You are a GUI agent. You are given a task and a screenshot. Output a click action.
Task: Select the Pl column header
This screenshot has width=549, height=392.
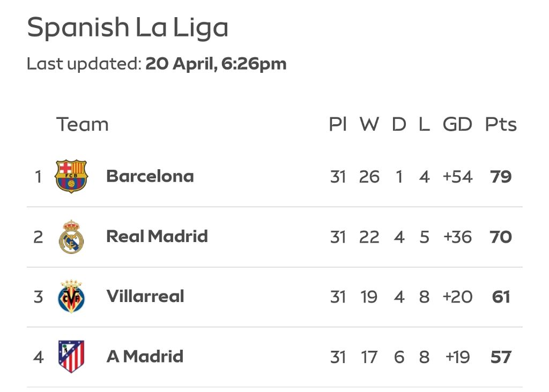pyautogui.click(x=338, y=124)
